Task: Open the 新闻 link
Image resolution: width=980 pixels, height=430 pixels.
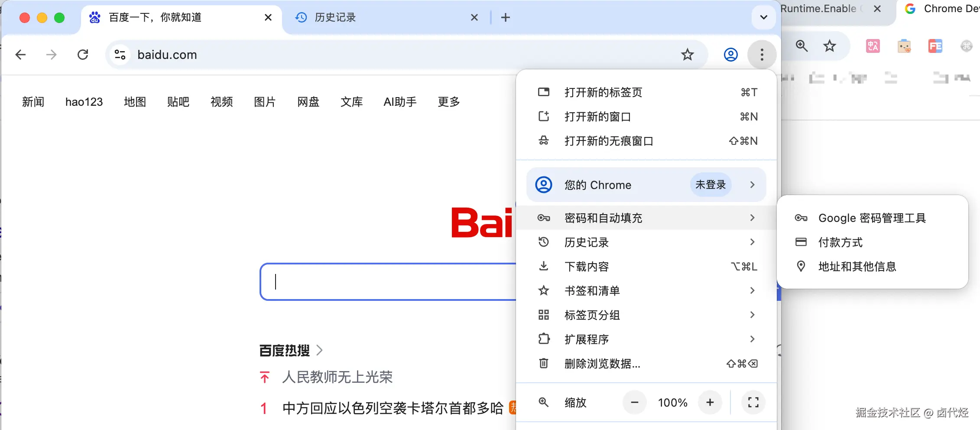Action: pyautogui.click(x=33, y=102)
